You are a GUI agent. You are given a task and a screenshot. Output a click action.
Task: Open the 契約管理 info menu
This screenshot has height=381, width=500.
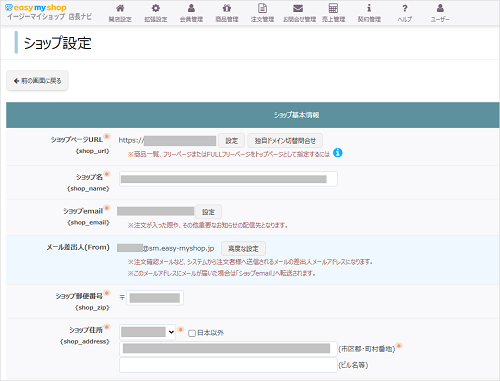(x=369, y=13)
